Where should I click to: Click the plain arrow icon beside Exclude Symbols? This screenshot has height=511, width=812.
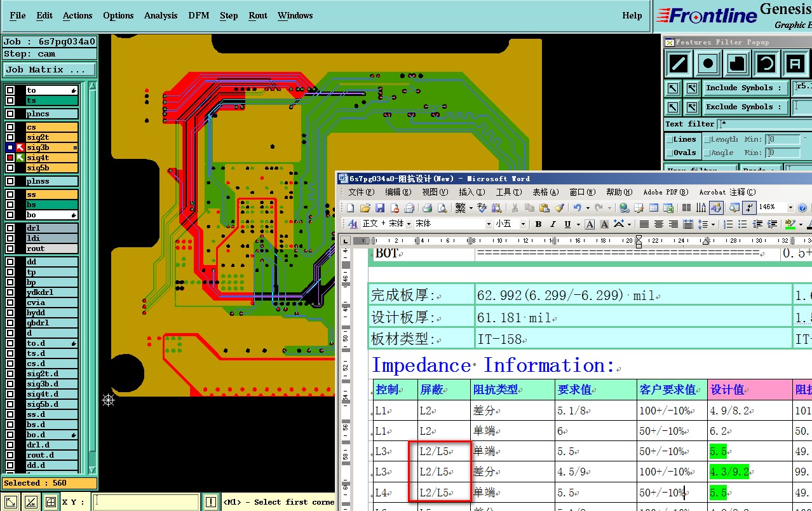[x=673, y=107]
